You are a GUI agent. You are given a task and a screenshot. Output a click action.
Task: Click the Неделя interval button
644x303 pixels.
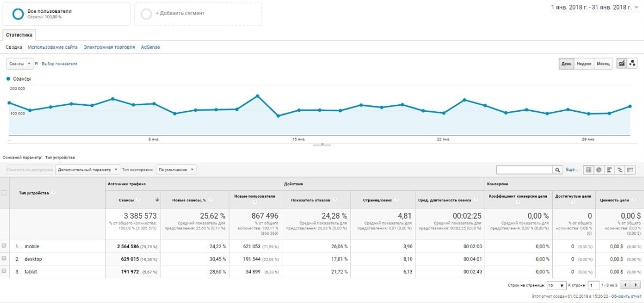pyautogui.click(x=584, y=63)
